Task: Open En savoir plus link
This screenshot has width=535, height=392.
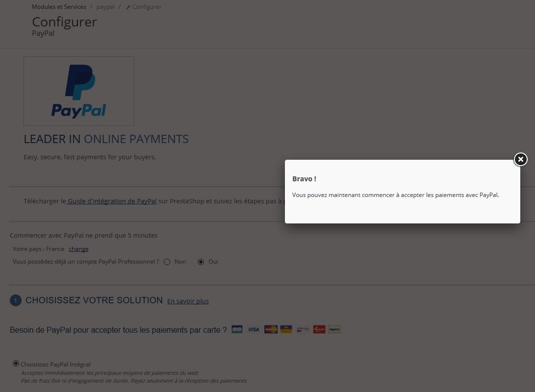Action: (188, 301)
